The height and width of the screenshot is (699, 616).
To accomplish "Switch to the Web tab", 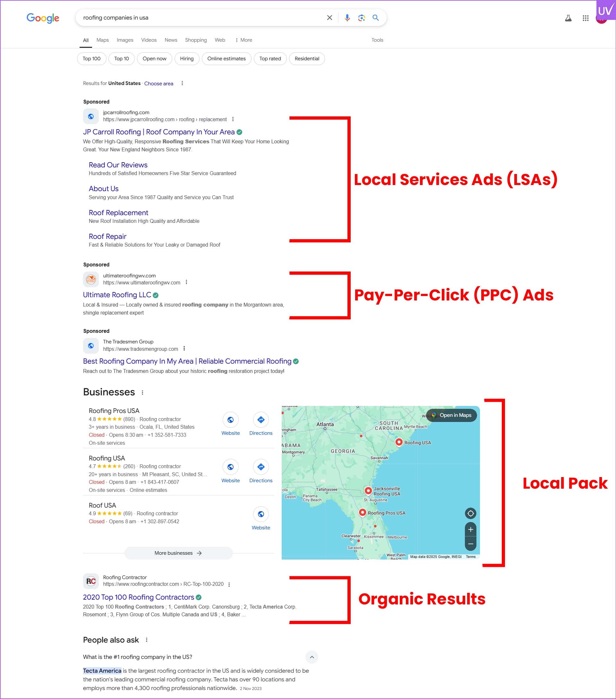I will (220, 40).
